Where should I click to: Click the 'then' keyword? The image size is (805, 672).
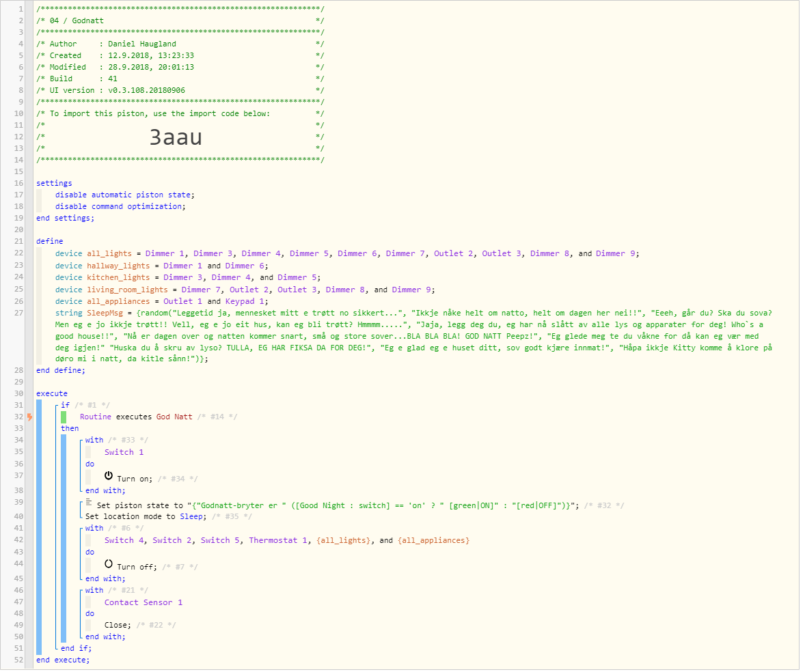click(70, 430)
